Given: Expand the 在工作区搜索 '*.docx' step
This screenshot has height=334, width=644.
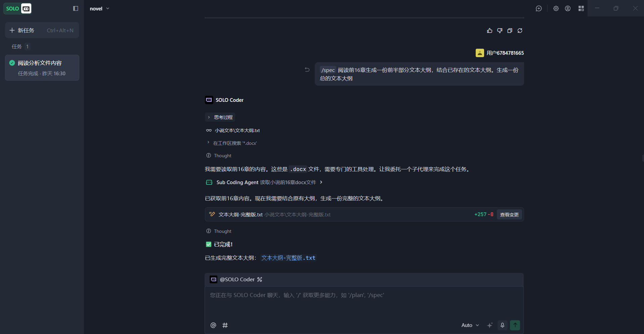Looking at the screenshot, I should [232, 143].
